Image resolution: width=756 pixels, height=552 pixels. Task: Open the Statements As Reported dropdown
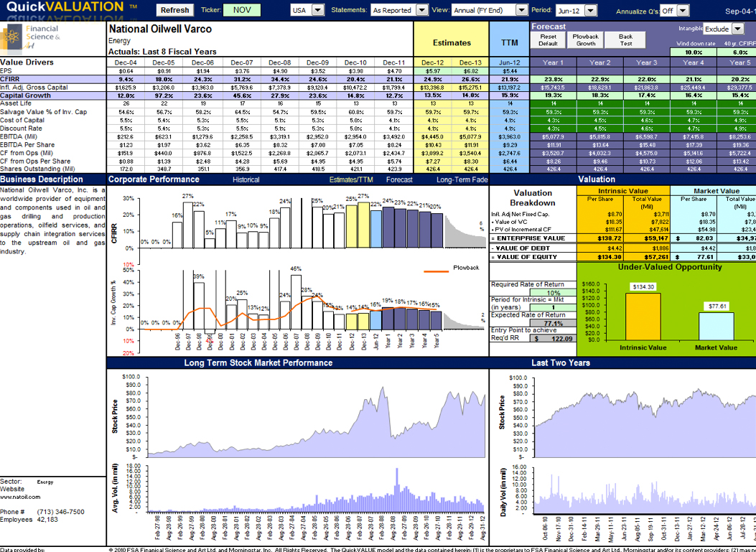coord(421,10)
